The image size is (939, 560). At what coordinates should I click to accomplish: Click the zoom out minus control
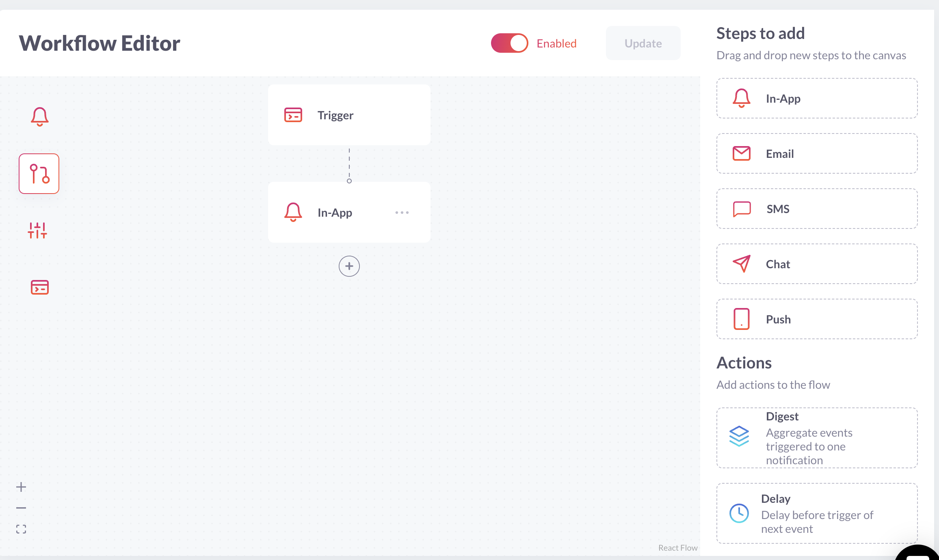[21, 508]
